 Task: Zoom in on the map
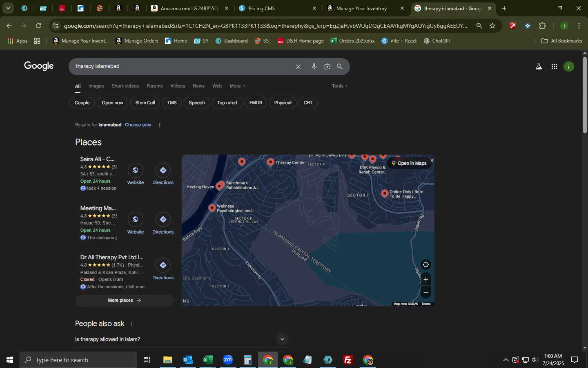pyautogui.click(x=425, y=279)
